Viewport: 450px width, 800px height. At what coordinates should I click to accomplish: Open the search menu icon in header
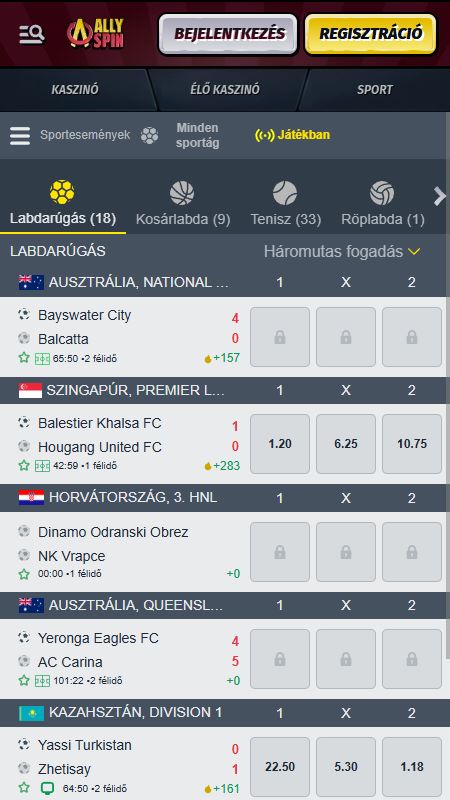(x=32, y=34)
